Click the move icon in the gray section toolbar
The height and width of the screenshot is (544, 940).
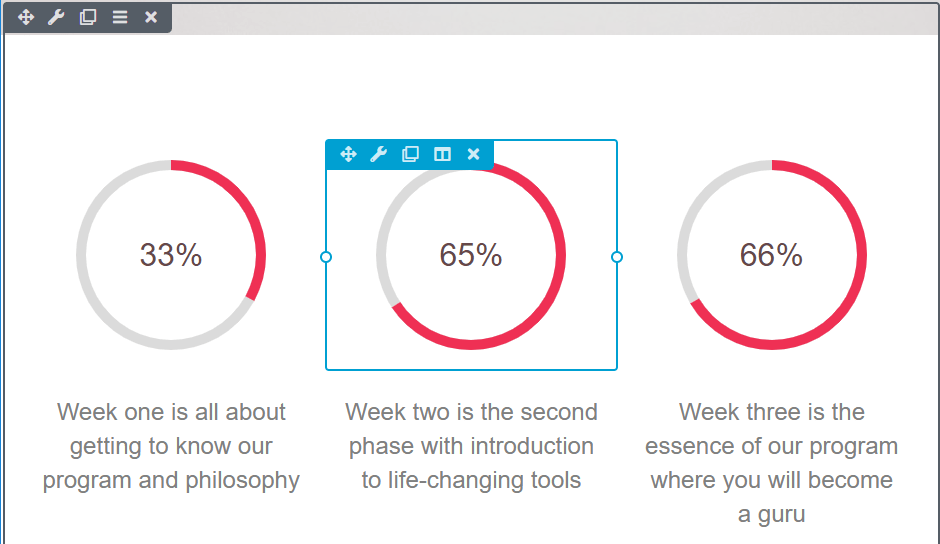[26, 17]
